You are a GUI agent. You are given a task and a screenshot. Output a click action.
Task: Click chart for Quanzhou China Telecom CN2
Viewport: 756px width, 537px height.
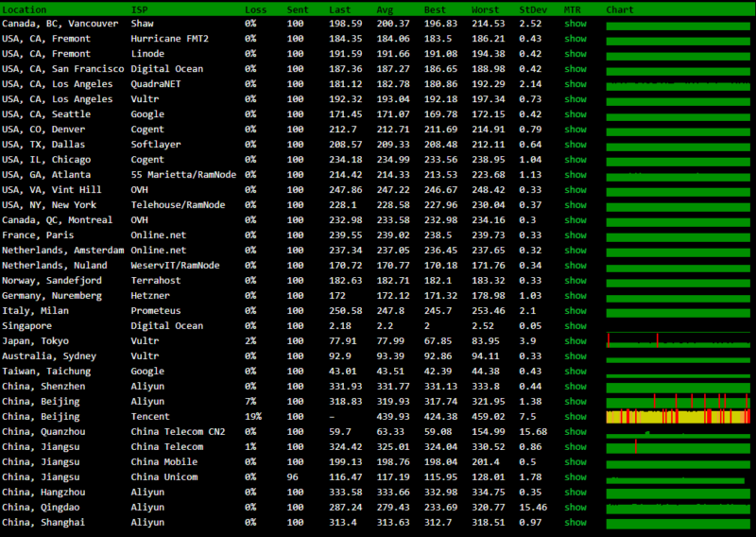click(678, 432)
